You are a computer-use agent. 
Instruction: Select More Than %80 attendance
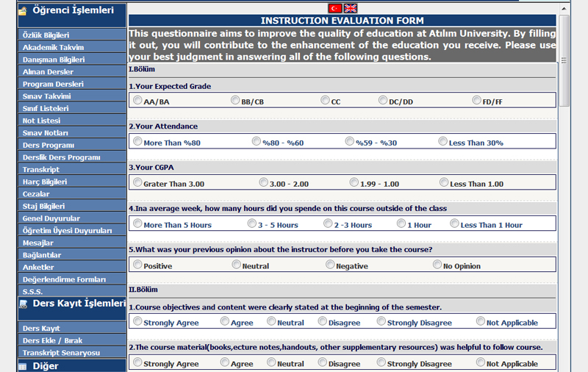(x=137, y=141)
